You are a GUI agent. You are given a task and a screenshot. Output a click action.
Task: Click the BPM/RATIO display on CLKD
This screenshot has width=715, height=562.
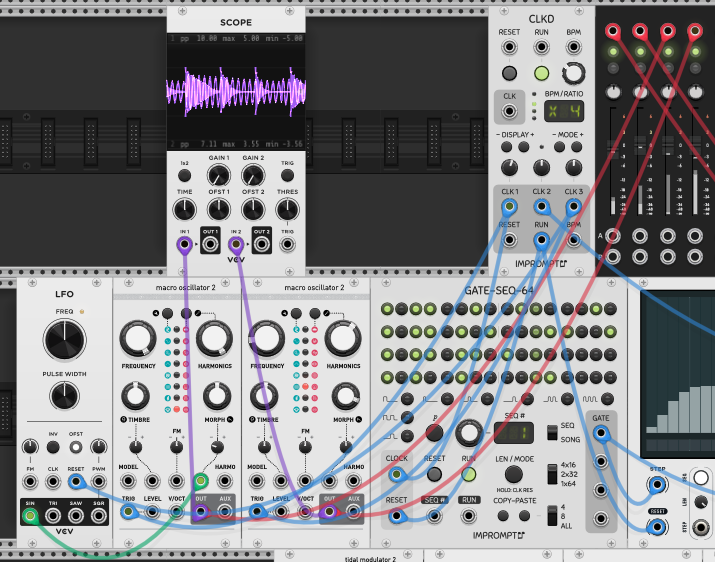point(564,111)
